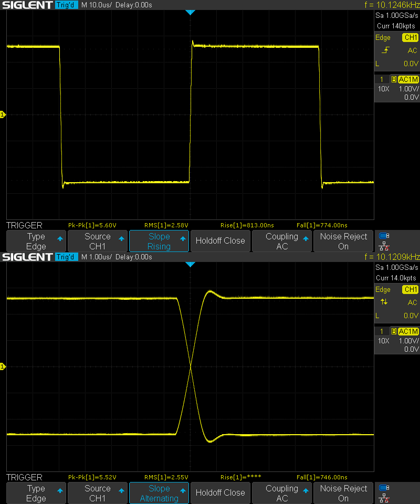Screen dimensions: 420x504
Task: Click trigger level L 0.0V, 14.0kpts screen
Action: click(397, 316)
